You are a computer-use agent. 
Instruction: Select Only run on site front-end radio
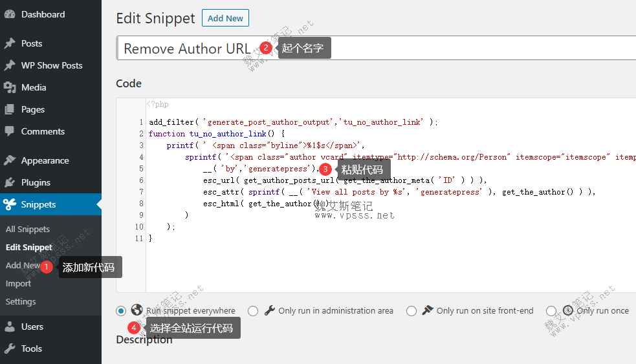coord(411,311)
